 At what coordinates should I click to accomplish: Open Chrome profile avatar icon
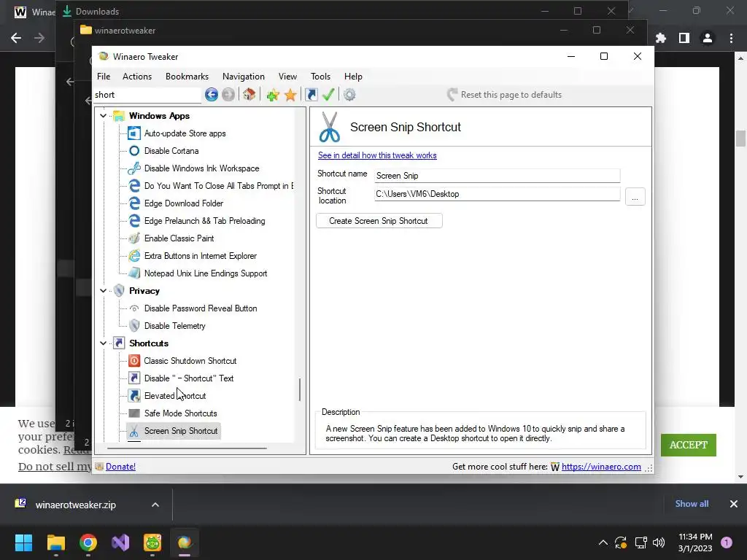coord(708,38)
